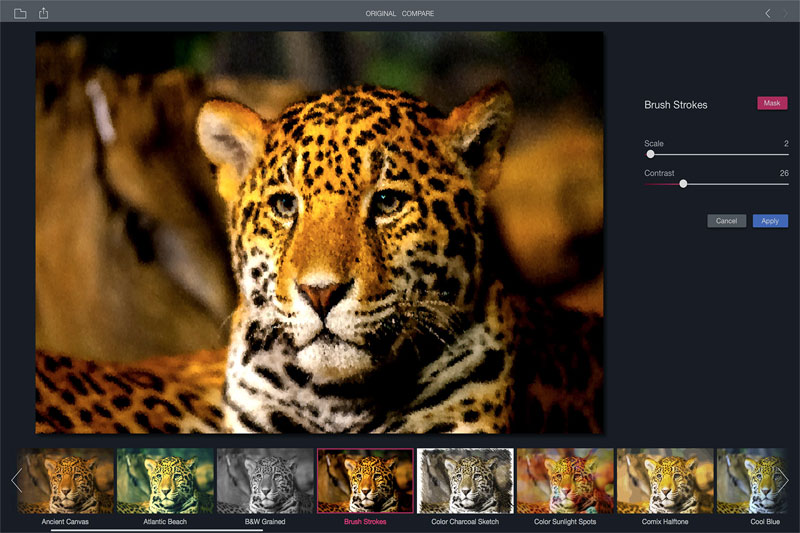Screen dimensions: 800x533
Task: Click the filter strip horizontal scrollbar
Action: (x=157, y=530)
